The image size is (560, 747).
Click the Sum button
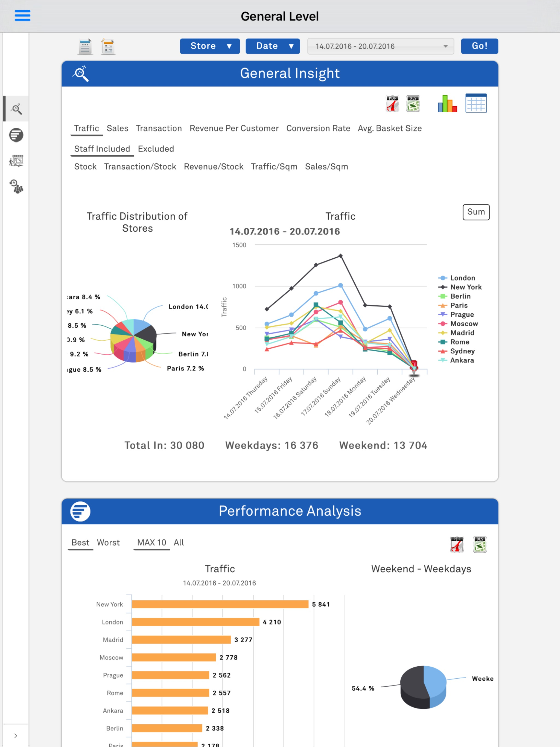[x=476, y=212]
